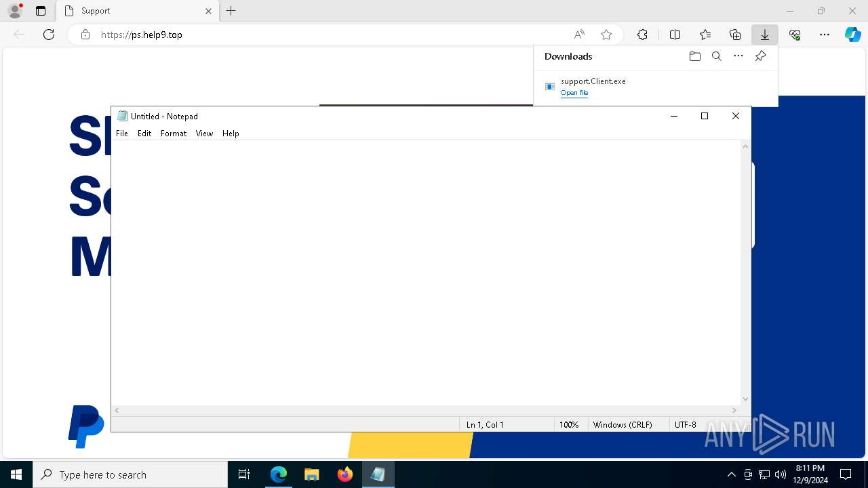
Task: Open Browser essentials heart icon
Action: [795, 35]
